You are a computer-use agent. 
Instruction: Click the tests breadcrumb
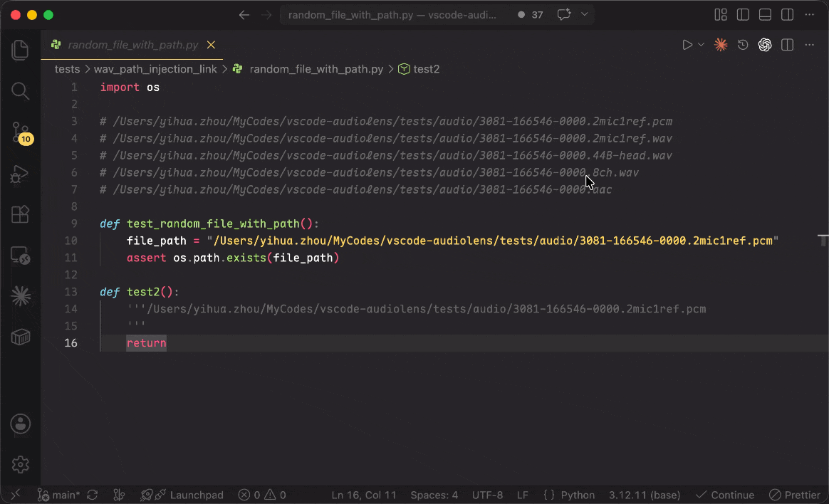click(67, 69)
